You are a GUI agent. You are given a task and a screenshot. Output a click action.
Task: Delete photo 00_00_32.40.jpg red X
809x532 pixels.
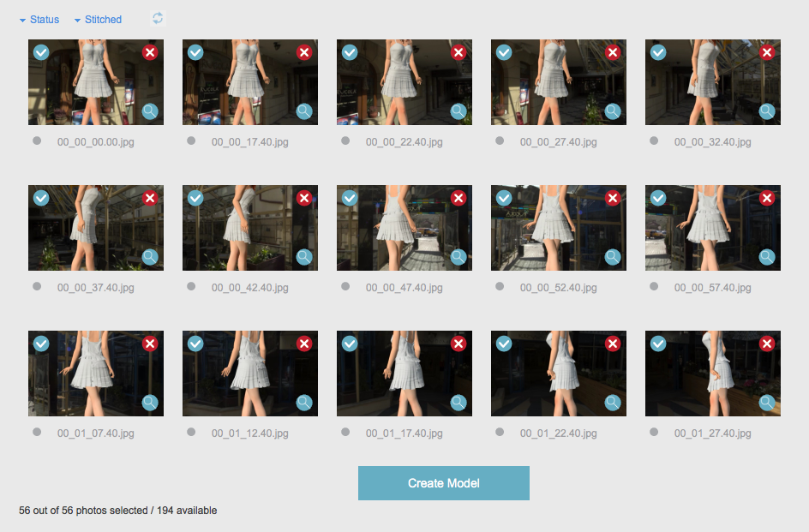(x=767, y=52)
